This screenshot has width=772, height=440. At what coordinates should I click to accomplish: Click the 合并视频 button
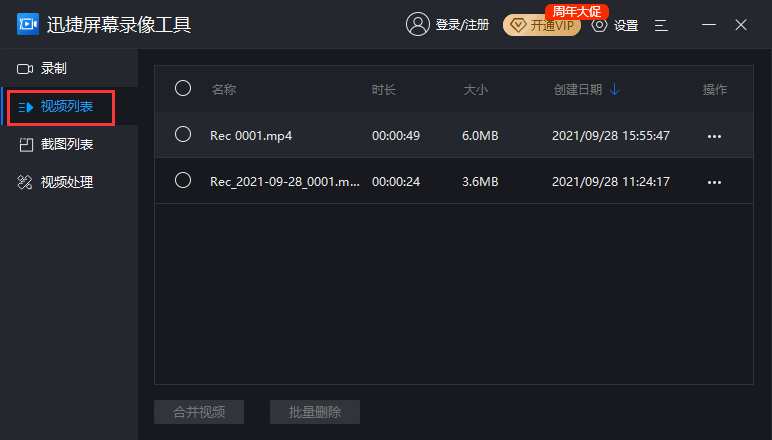point(199,412)
